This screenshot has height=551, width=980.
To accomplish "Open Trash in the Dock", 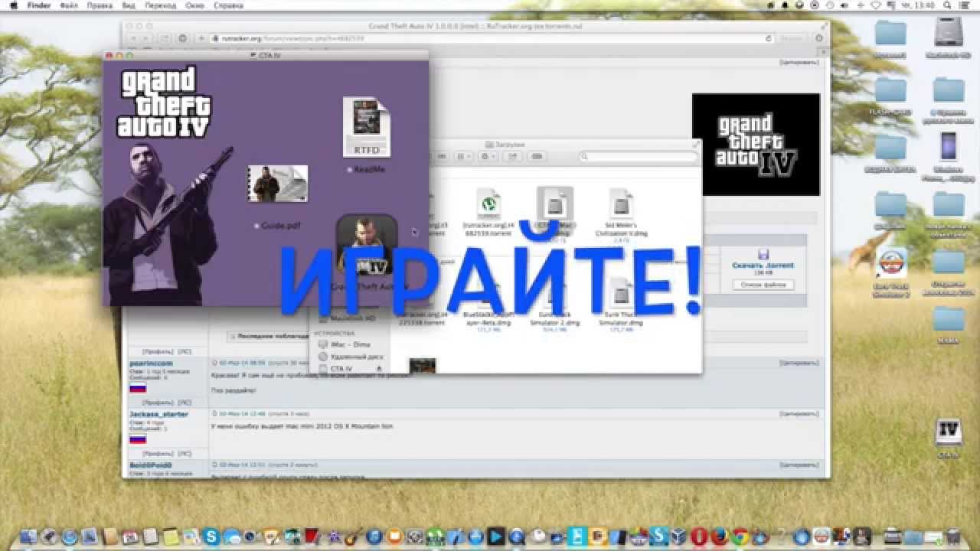I will (x=952, y=536).
